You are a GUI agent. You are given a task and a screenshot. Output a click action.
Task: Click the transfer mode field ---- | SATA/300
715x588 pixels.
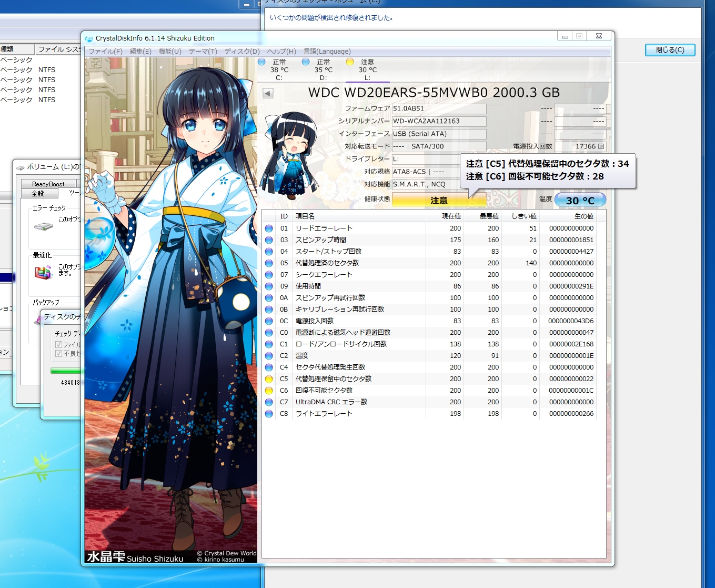point(439,146)
